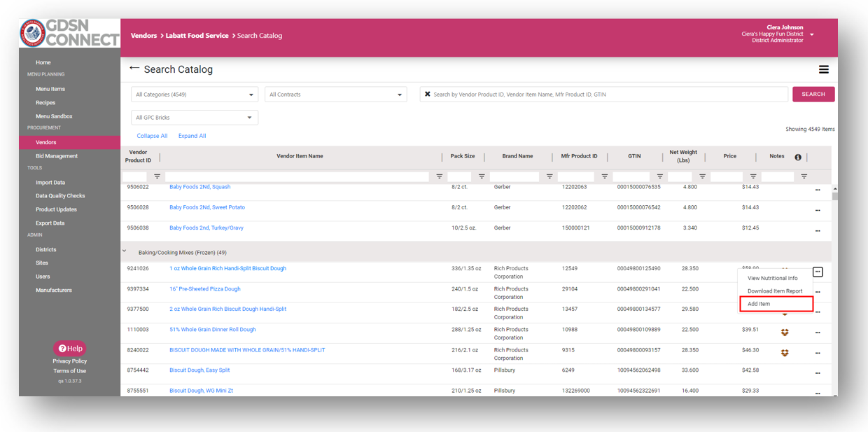Viewport: 868px width, 432px height.
Task: Open actions ellipsis for Baby Foods Squash row
Action: point(818,190)
